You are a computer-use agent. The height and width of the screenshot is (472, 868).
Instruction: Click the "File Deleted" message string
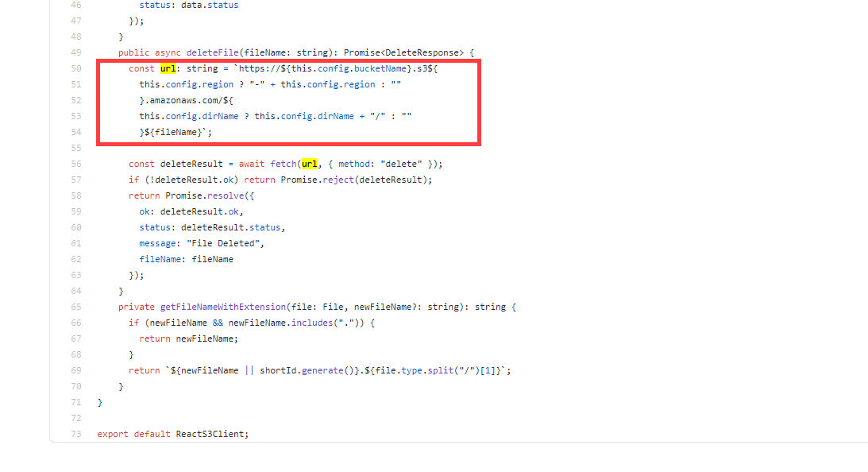point(223,243)
